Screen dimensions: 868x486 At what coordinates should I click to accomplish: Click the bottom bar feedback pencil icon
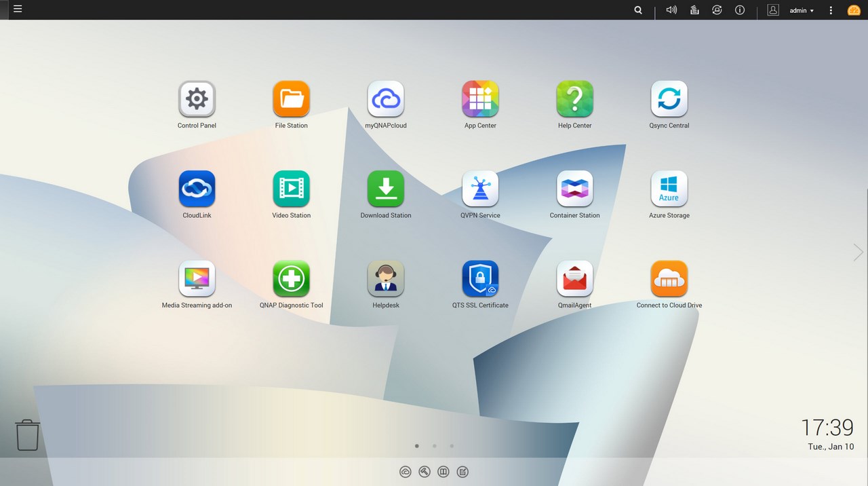point(462,472)
